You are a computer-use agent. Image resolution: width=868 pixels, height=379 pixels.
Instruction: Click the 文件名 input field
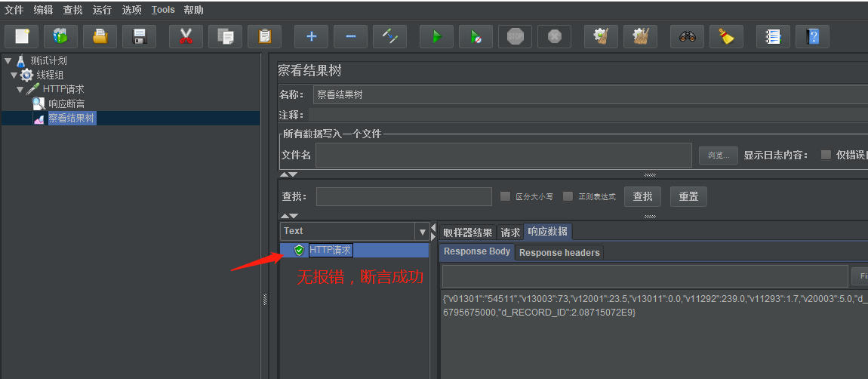coord(503,155)
